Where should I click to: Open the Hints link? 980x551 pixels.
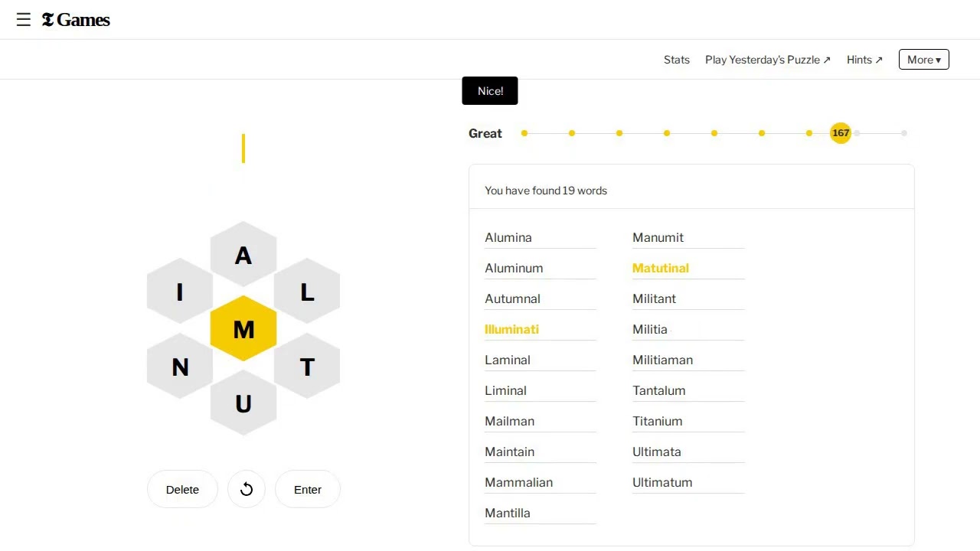[864, 60]
